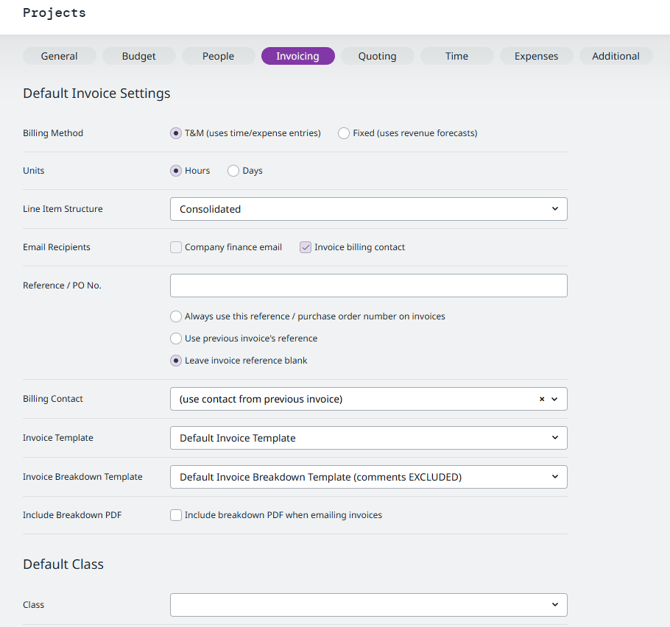Select the Invoicing tab
The image size is (670, 627).
(298, 56)
